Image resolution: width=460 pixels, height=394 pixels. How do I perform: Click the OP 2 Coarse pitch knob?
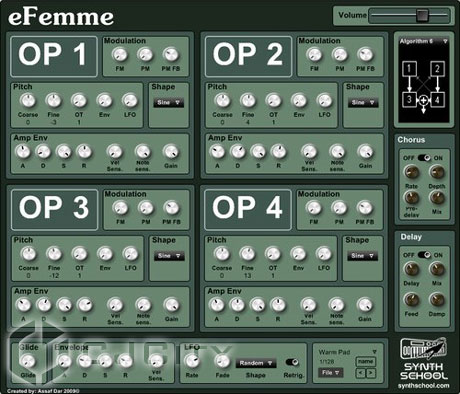[222, 100]
